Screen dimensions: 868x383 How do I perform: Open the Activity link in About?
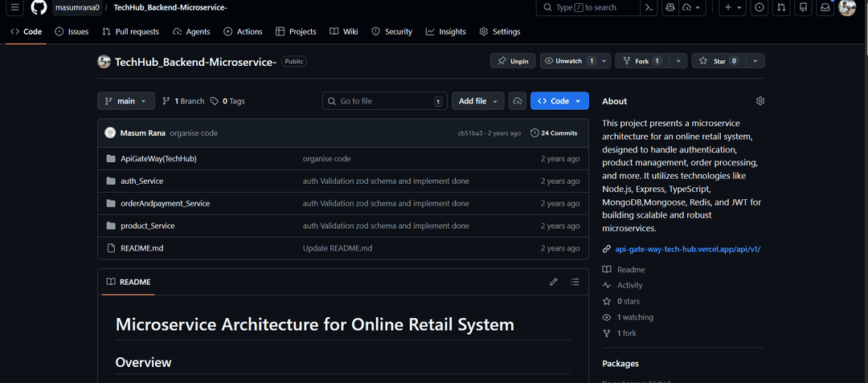[x=623, y=285]
